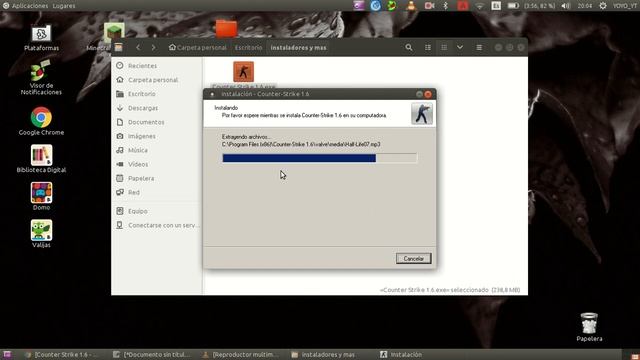The width and height of the screenshot is (640, 360).
Task: Click the clock showing 20:04
Action: 584,6
